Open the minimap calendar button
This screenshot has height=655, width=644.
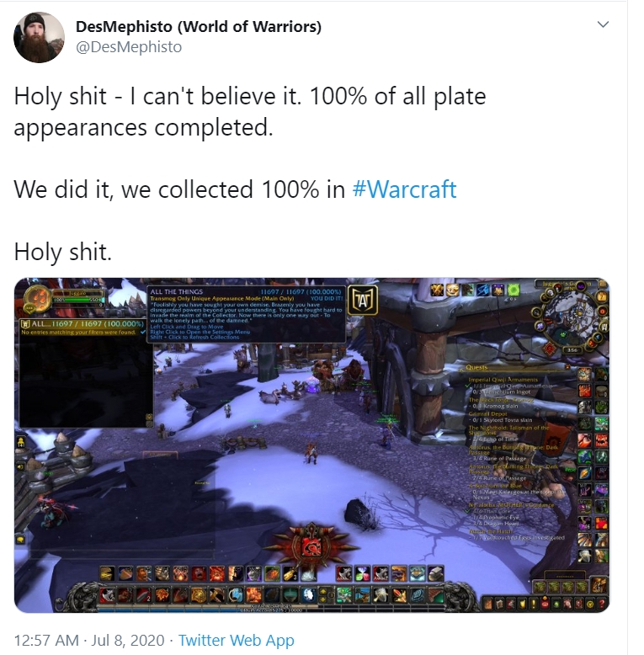pos(602,296)
